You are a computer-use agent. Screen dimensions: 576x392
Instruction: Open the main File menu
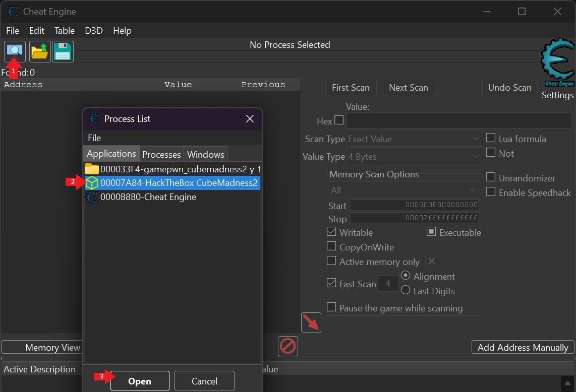click(13, 30)
